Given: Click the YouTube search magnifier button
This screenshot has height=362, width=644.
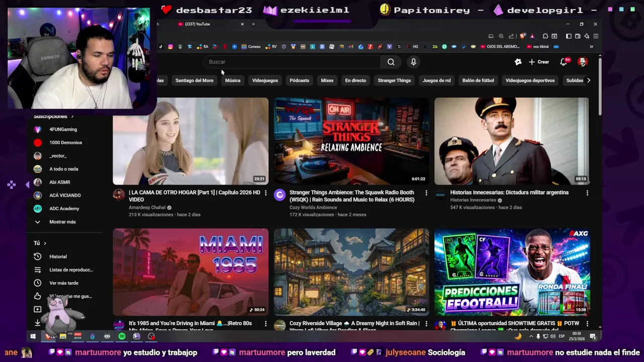Looking at the screenshot, I should pyautogui.click(x=391, y=62).
